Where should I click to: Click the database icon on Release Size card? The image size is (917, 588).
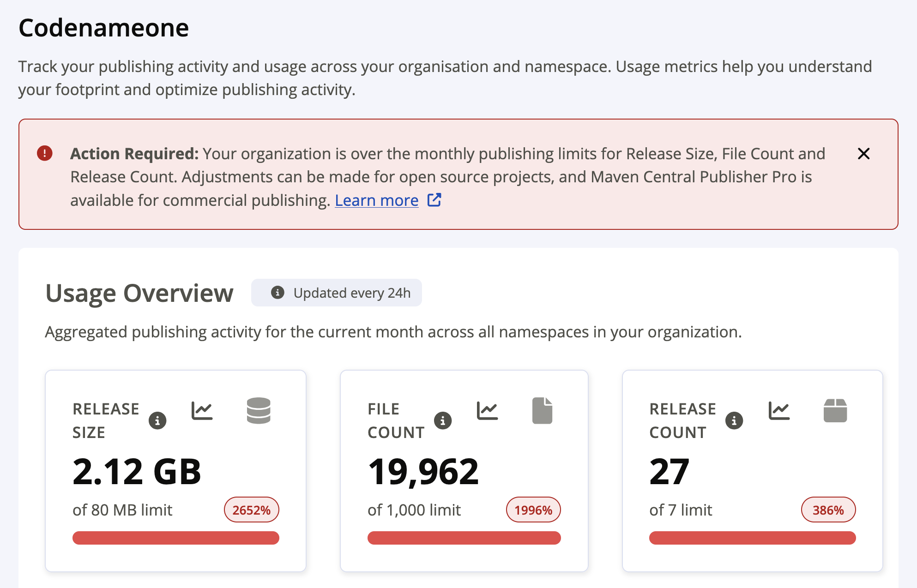259,410
